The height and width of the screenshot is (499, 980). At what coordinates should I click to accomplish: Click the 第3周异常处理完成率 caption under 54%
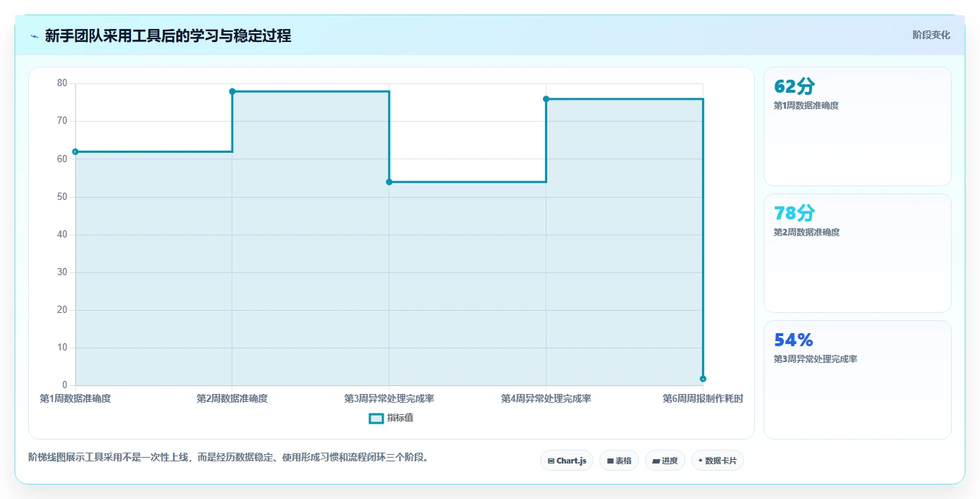pos(816,359)
